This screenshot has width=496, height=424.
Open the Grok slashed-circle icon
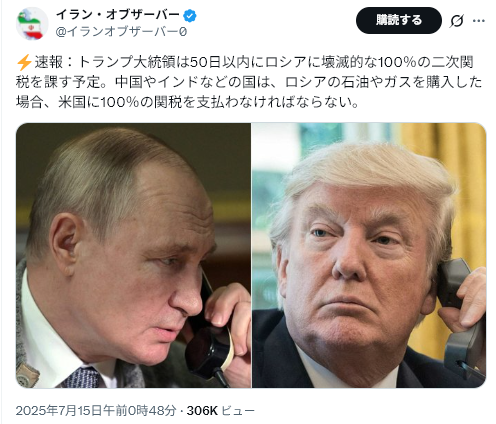pyautogui.click(x=456, y=21)
